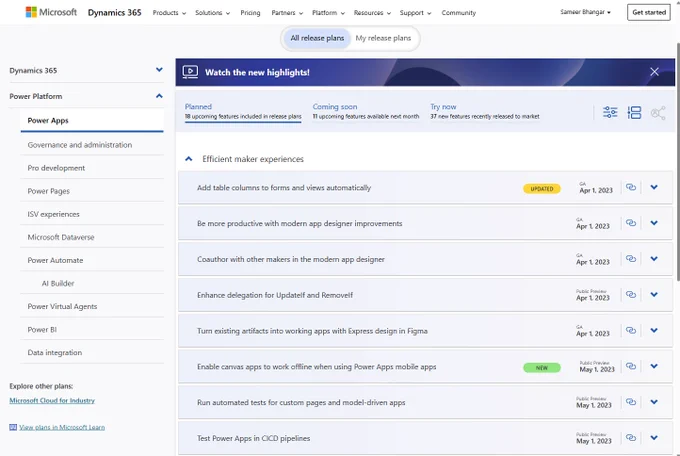The height and width of the screenshot is (456, 680).
Task: Click the share icon in toolbar
Action: click(x=658, y=113)
